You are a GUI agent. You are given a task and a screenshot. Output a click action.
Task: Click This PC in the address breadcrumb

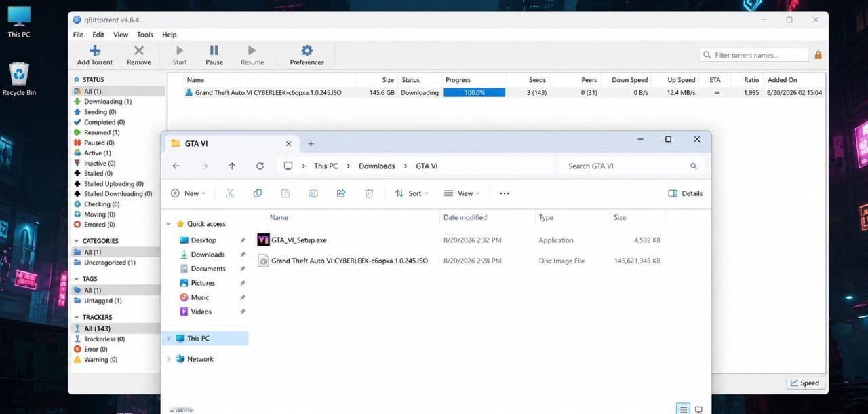[325, 166]
